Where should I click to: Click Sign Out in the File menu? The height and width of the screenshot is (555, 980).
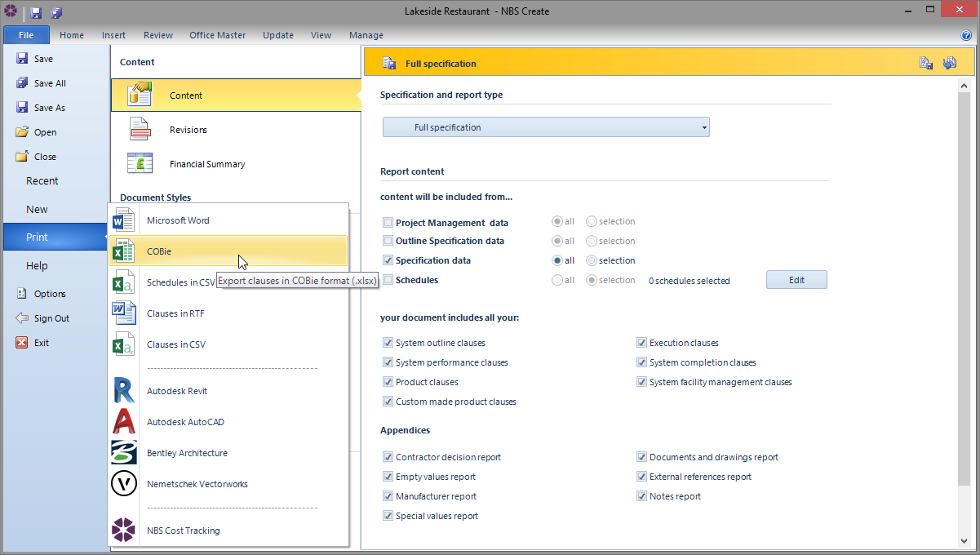[51, 318]
